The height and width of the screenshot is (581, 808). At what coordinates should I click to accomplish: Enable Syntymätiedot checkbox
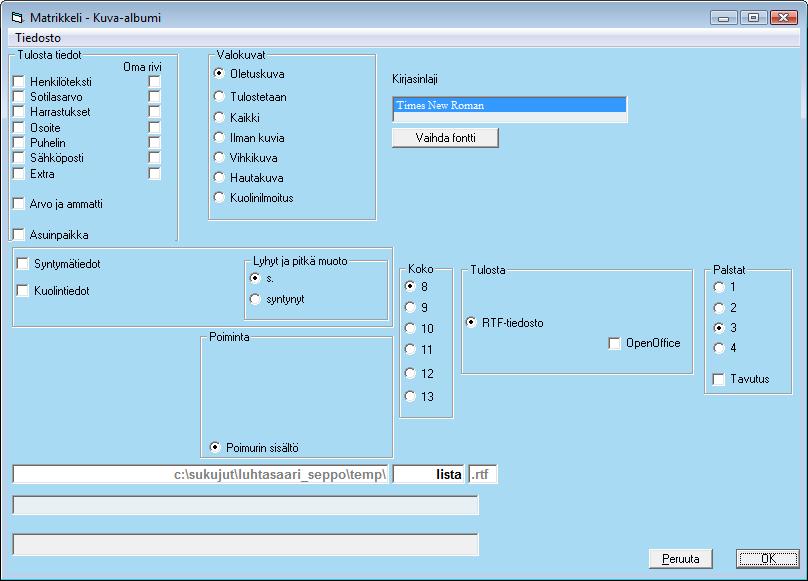23,264
